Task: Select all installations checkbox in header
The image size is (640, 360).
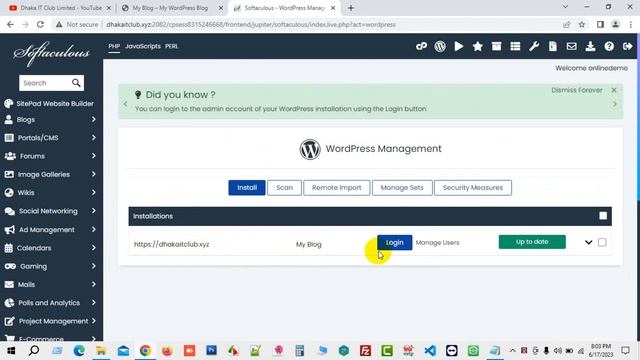Action: pos(603,216)
